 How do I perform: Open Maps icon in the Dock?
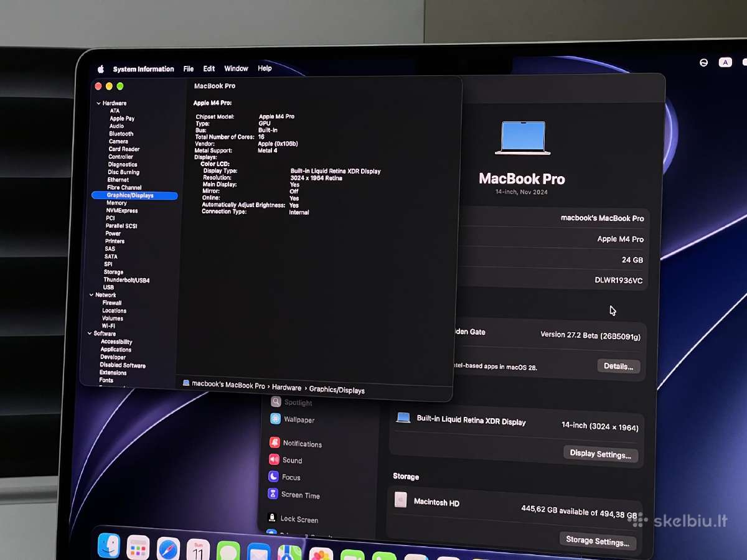[289, 554]
